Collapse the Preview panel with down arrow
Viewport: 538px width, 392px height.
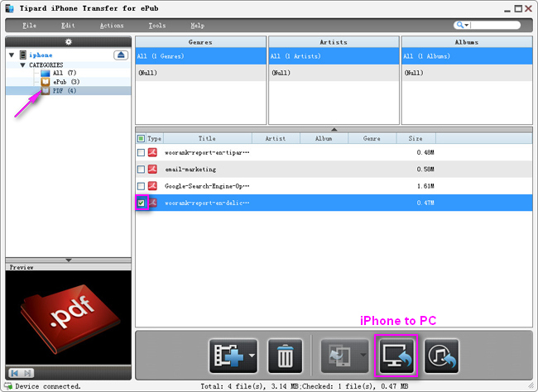pos(69,261)
